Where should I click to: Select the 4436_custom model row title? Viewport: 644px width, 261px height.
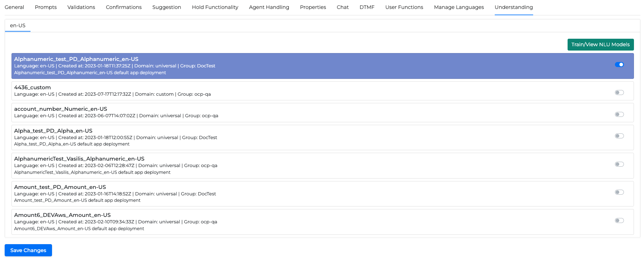pos(32,87)
